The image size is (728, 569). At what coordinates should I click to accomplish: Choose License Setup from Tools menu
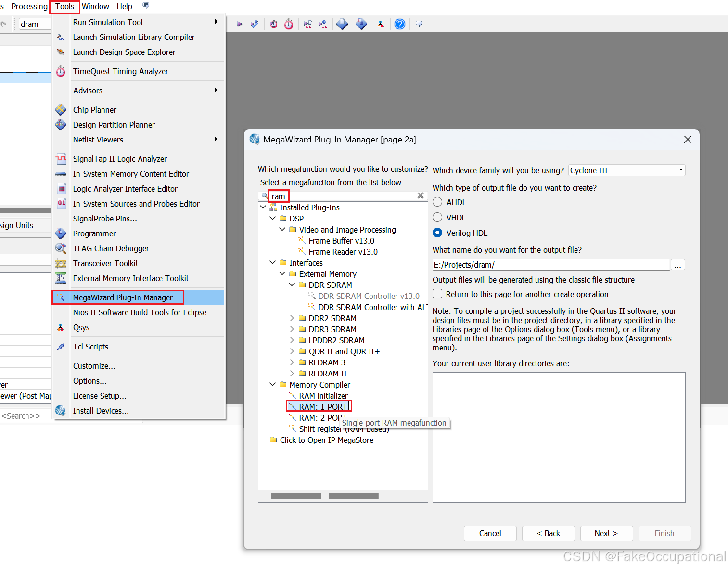click(x=139, y=396)
